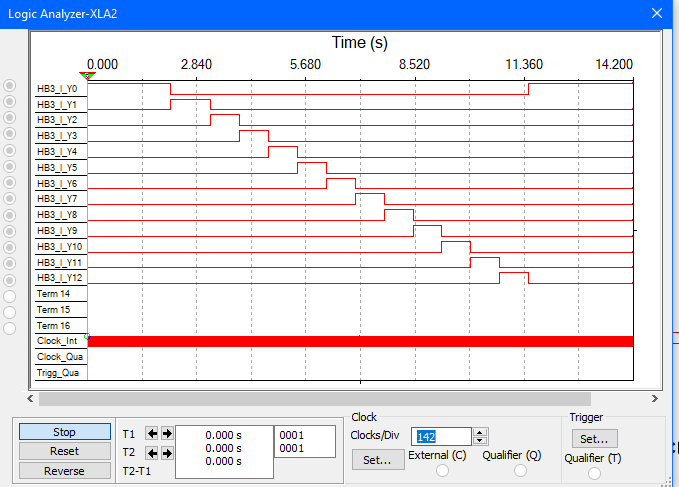
Task: Click the channel terminal beside HB3_I_Y12
Action: pyautogui.click(x=10, y=281)
